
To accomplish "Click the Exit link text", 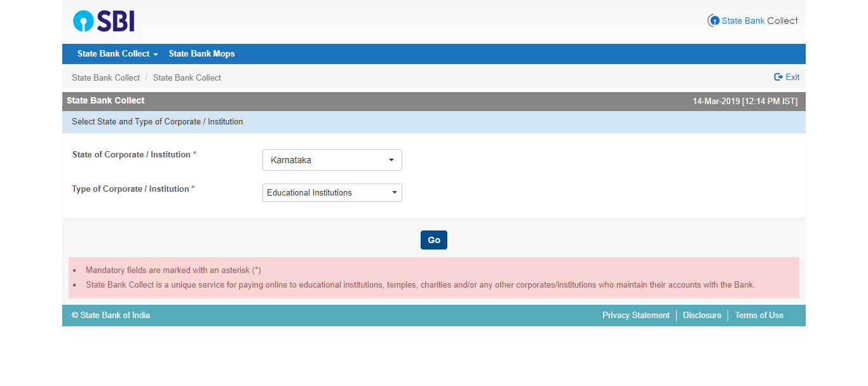I will pyautogui.click(x=792, y=77).
